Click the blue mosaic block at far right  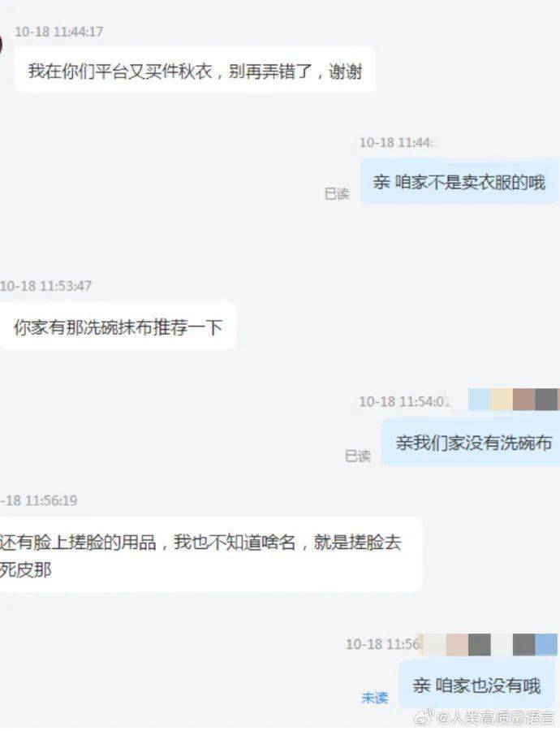[x=546, y=645]
